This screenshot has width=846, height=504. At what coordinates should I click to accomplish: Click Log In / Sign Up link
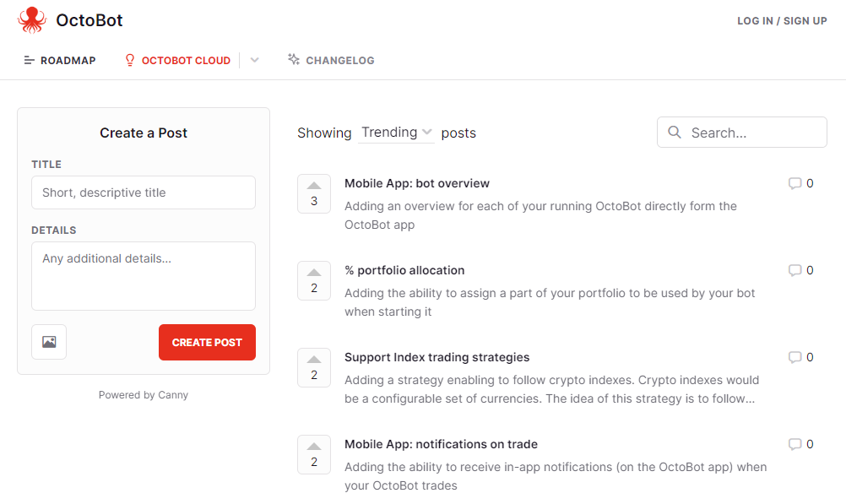(782, 20)
